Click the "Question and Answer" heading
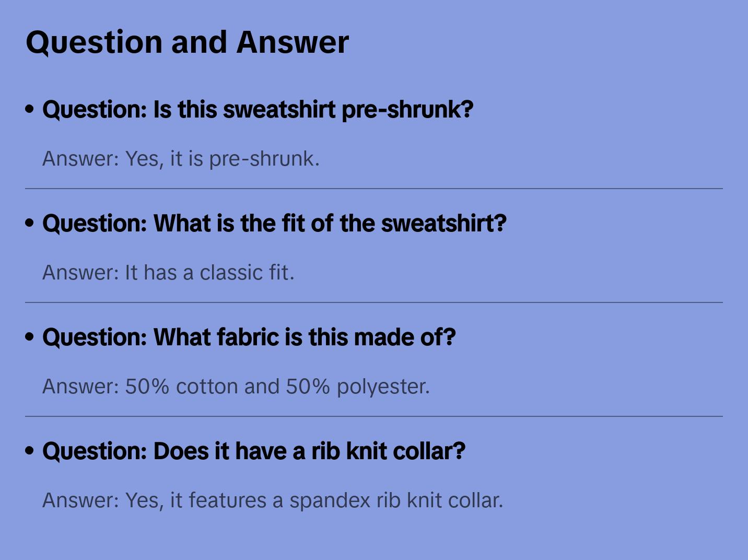This screenshot has height=560, width=748. tap(187, 42)
